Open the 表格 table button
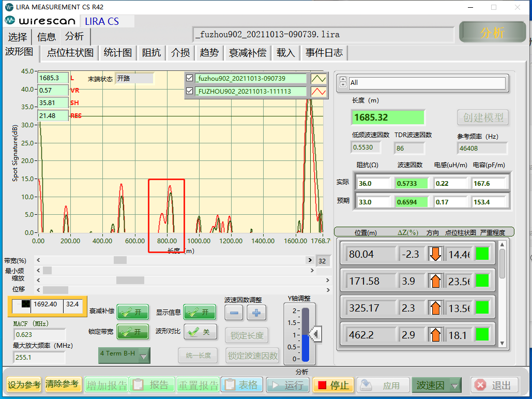This screenshot has height=399, width=532. coord(241,385)
